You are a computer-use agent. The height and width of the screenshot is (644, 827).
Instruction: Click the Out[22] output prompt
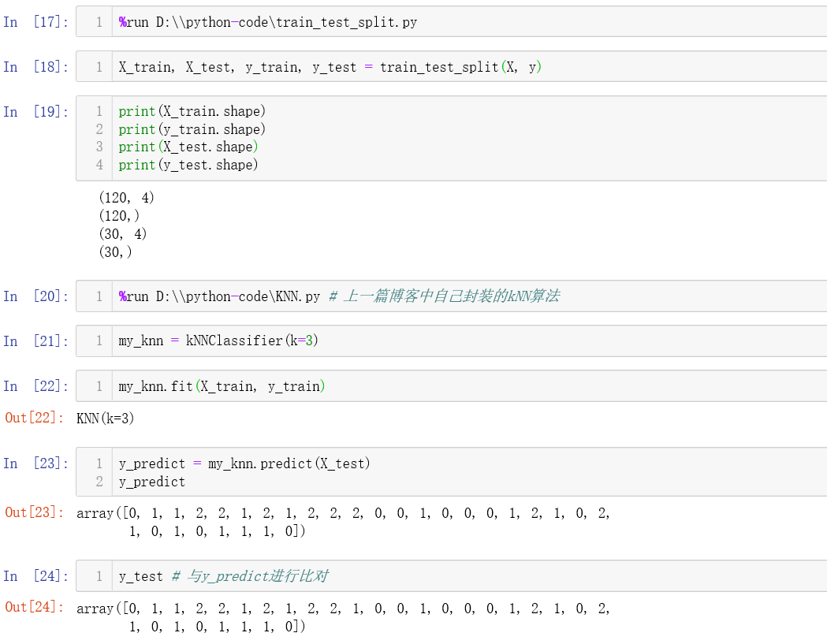tap(35, 418)
